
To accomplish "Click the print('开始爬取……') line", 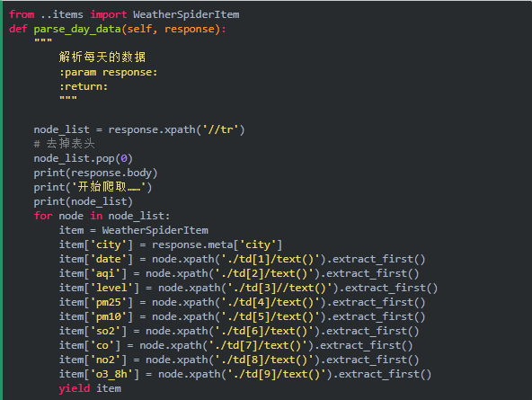I will [x=93, y=187].
